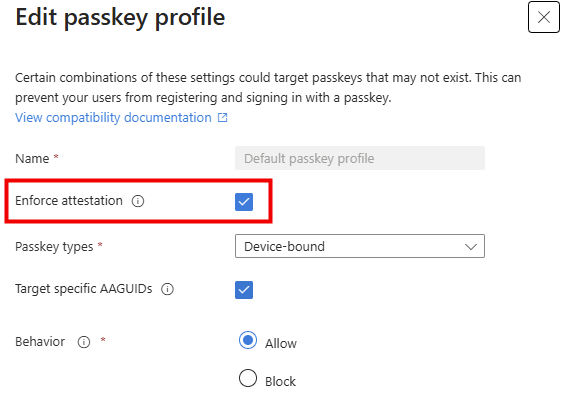Click the Edit passkey profile heading

click(x=120, y=17)
